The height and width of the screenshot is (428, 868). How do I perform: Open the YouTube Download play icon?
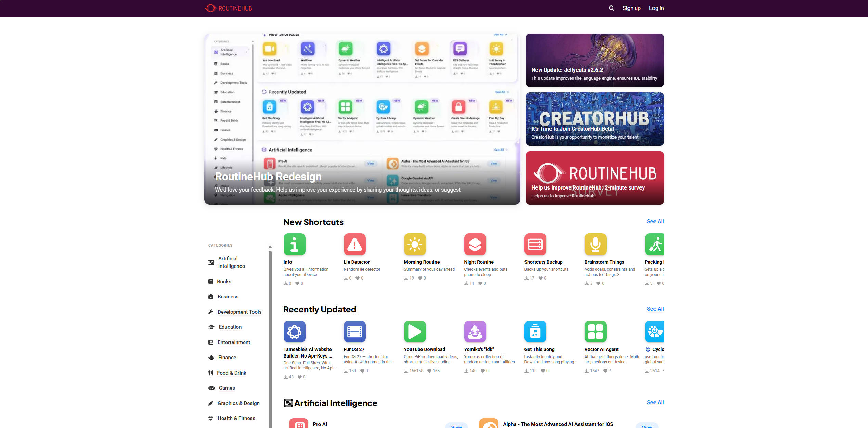[x=415, y=331]
